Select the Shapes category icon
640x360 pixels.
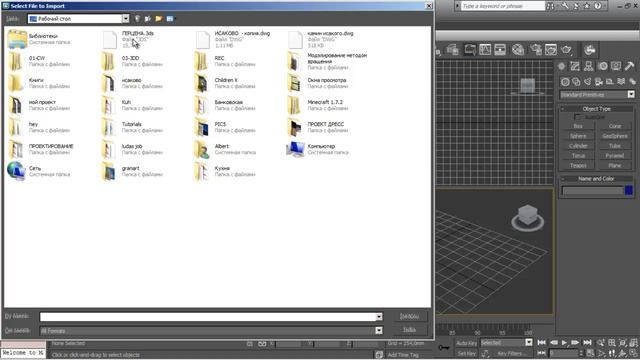(x=576, y=82)
